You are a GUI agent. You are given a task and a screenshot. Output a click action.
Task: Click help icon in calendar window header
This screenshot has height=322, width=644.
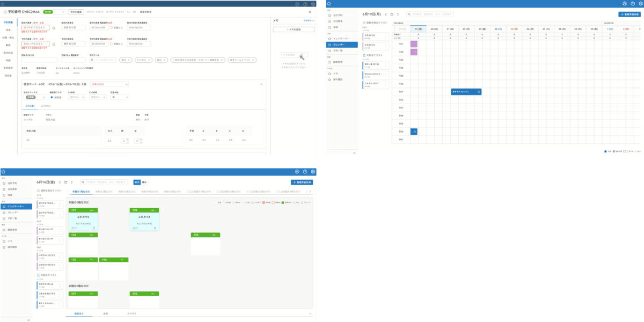coord(632,4)
